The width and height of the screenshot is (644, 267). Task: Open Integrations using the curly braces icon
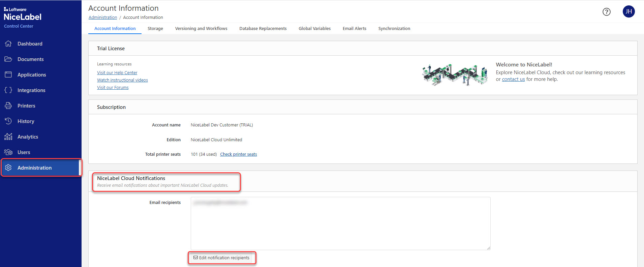click(x=8, y=90)
